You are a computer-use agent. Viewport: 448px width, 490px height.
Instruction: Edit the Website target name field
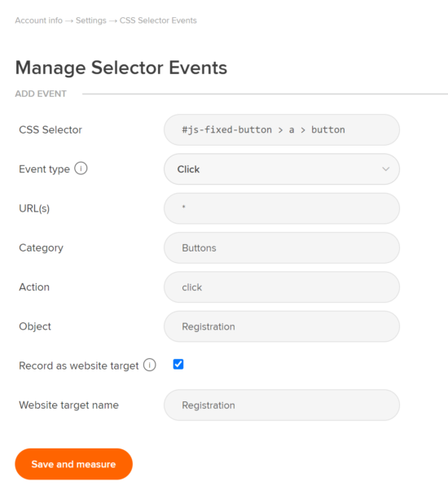click(282, 405)
